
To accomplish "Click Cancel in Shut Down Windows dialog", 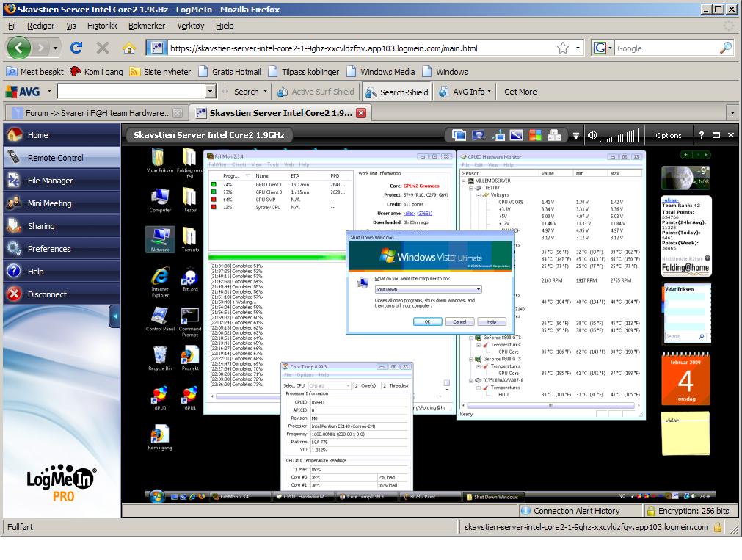I will [x=459, y=322].
